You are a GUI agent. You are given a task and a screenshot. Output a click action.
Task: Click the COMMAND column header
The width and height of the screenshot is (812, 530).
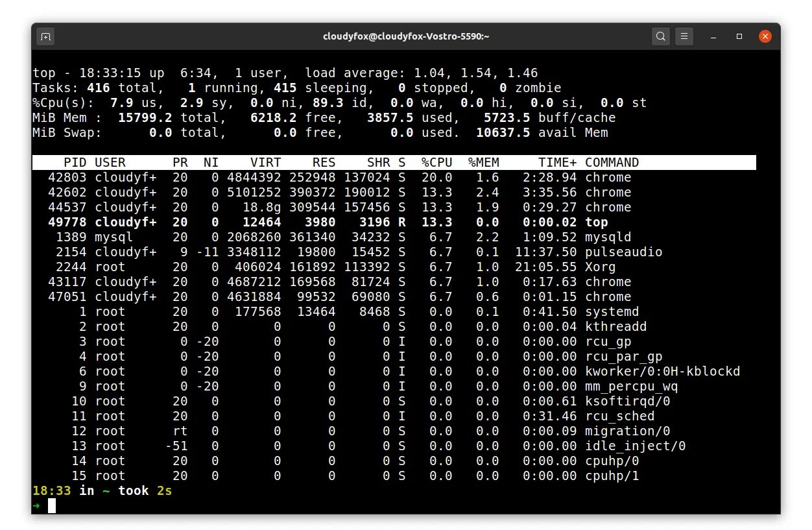click(x=612, y=162)
